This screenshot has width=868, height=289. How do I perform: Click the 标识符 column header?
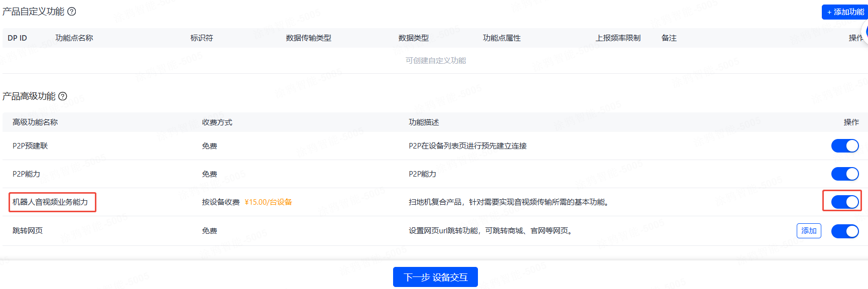(x=202, y=38)
